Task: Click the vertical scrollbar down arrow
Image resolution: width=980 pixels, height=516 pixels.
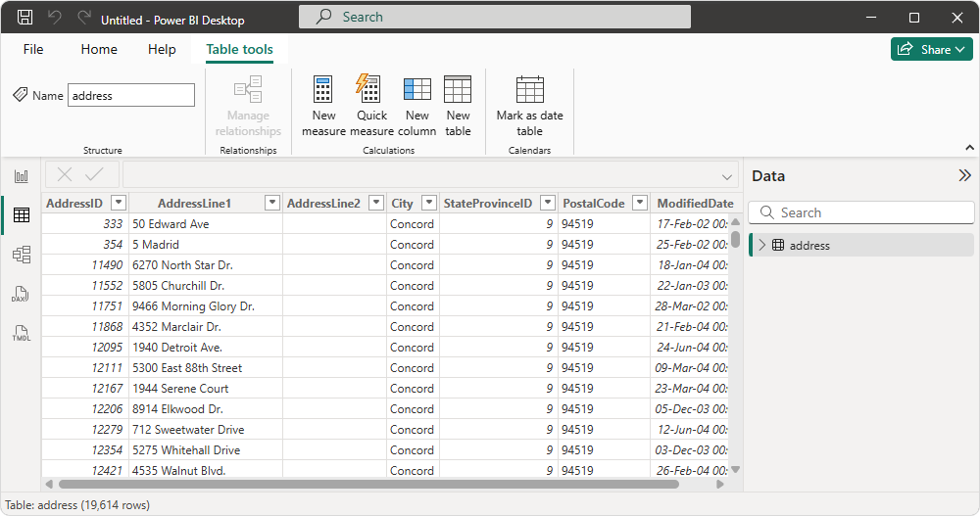Action: tap(736, 469)
